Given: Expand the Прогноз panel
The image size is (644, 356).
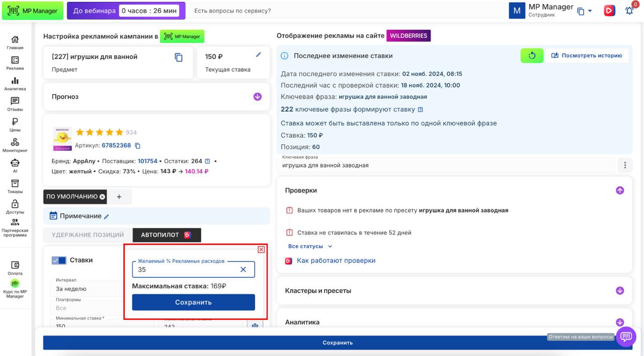Looking at the screenshot, I should pyautogui.click(x=258, y=97).
